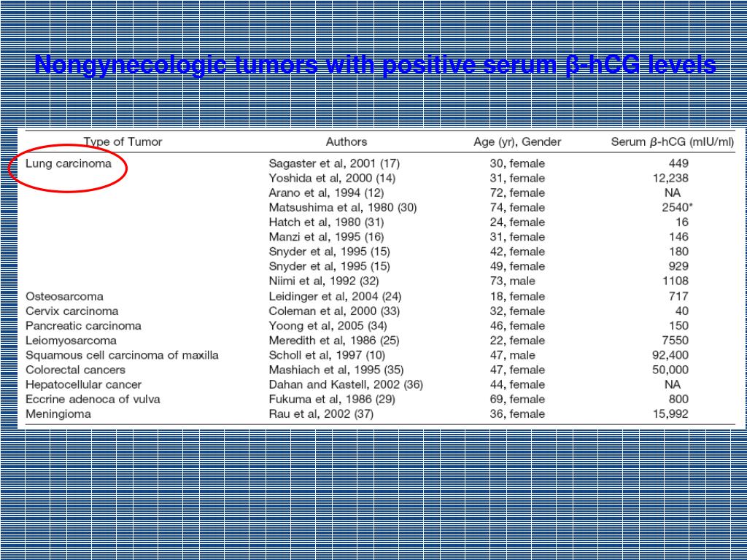Click the serum value '717'
The height and width of the screenshot is (560, 747).
coord(678,297)
